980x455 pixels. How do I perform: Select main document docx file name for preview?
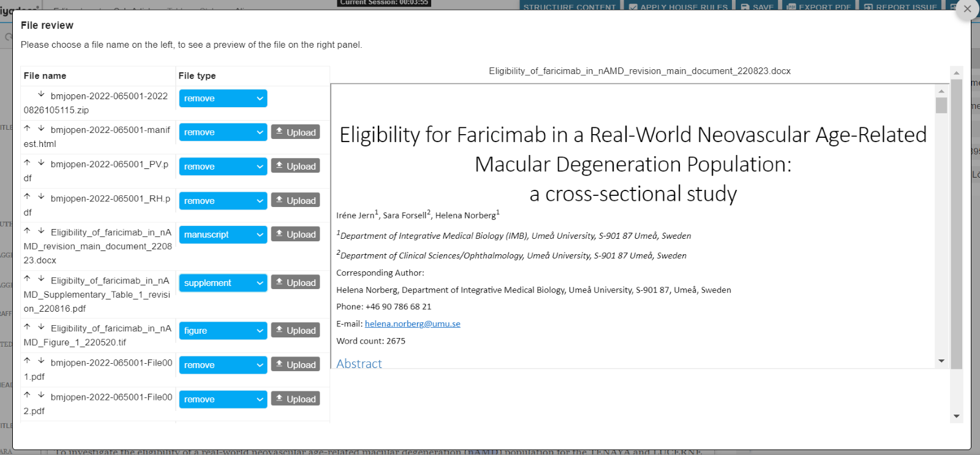[x=98, y=246]
